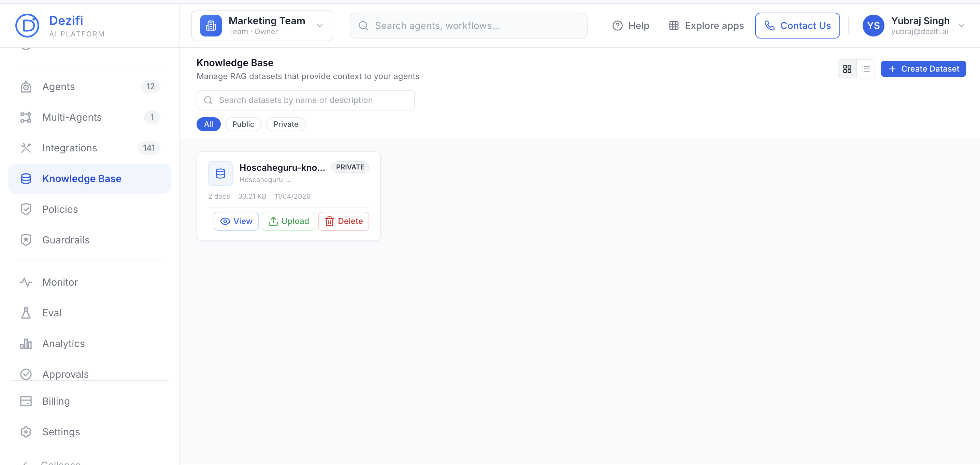The height and width of the screenshot is (465, 980).
Task: Open the Policies page
Action: tap(90, 209)
